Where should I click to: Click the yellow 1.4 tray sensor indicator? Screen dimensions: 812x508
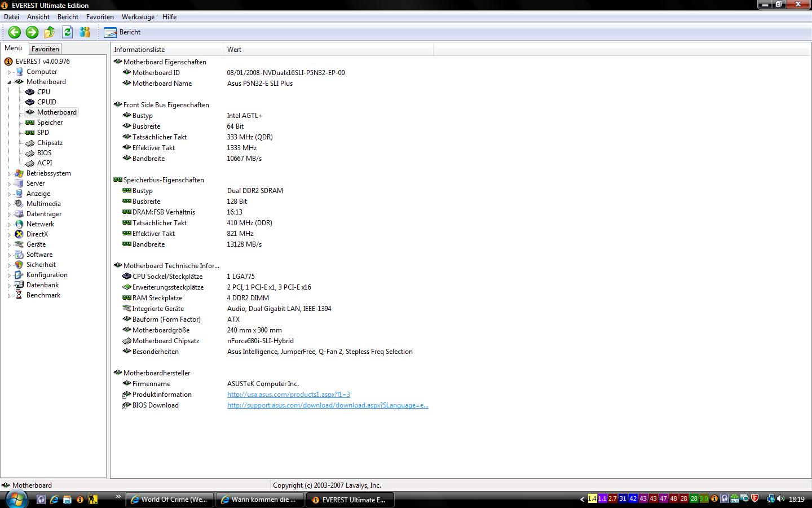pyautogui.click(x=592, y=499)
